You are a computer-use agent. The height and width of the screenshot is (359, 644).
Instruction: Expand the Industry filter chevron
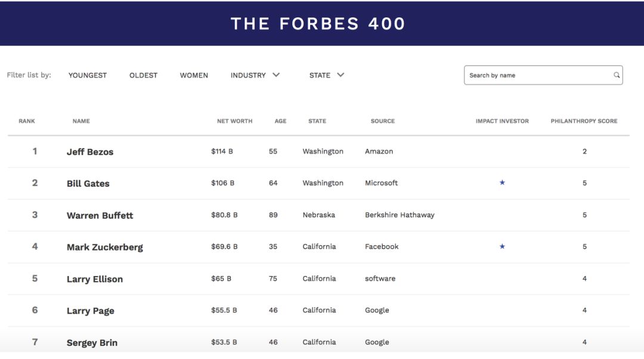pyautogui.click(x=276, y=75)
